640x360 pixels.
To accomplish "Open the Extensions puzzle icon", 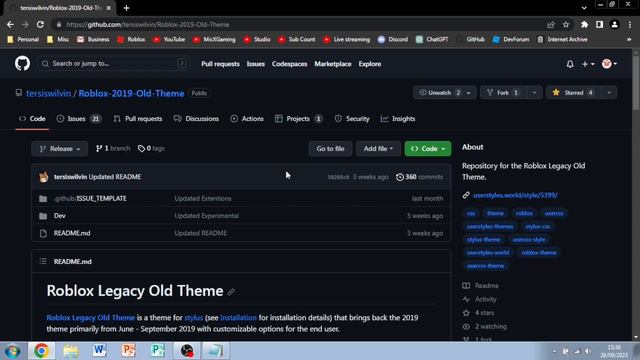I will pos(584,24).
